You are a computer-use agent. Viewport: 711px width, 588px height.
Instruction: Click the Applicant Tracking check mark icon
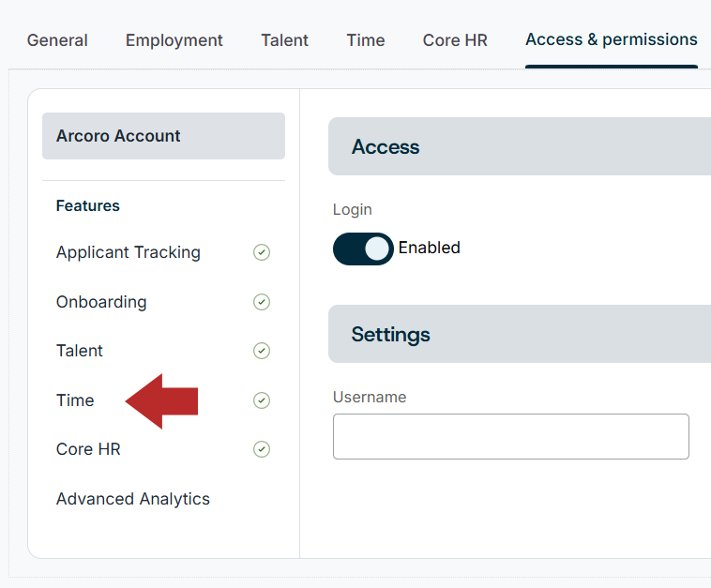click(262, 252)
